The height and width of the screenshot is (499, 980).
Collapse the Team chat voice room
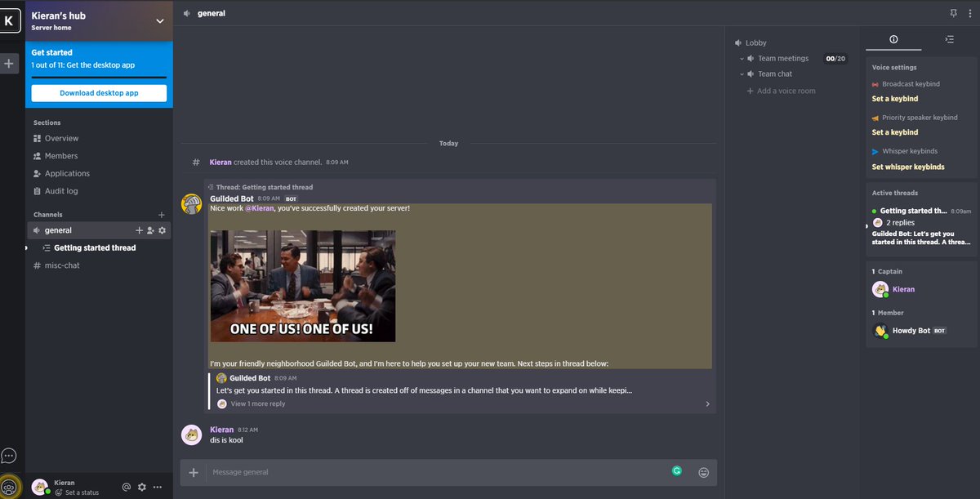pos(742,74)
